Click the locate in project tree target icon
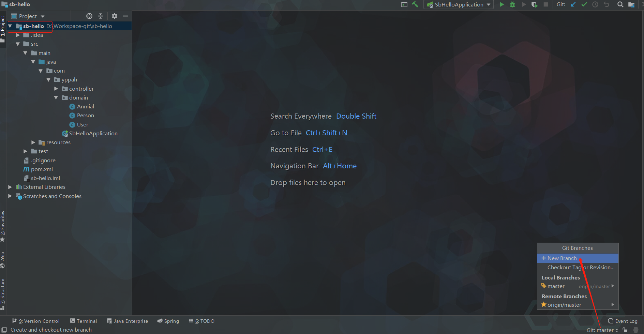The width and height of the screenshot is (644, 334). click(89, 16)
